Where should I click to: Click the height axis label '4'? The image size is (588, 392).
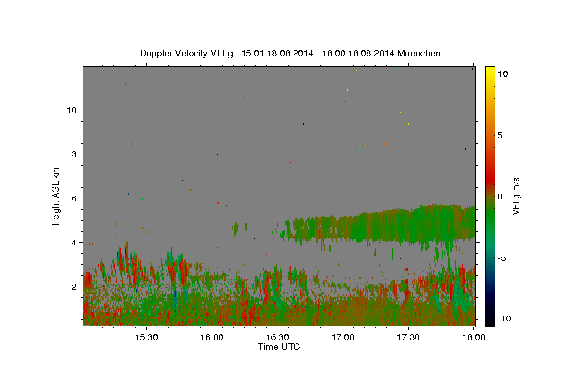tap(74, 243)
